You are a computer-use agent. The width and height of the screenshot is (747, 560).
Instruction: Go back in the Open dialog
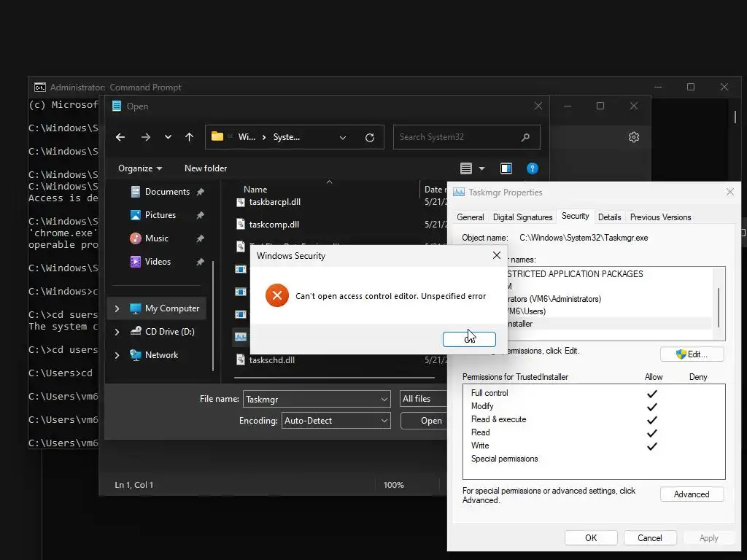(x=120, y=137)
